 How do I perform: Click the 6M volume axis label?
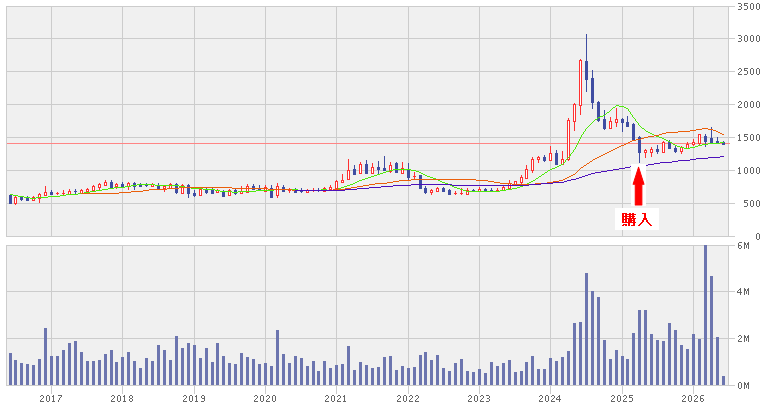click(744, 246)
